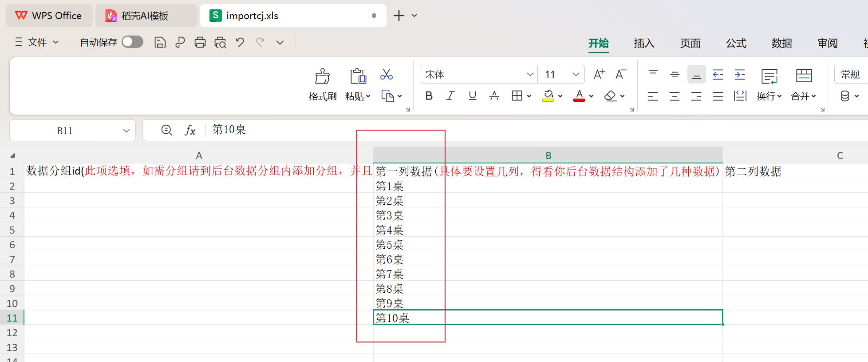Apply Italic formatting with the I icon
The image size is (868, 362).
(450, 96)
